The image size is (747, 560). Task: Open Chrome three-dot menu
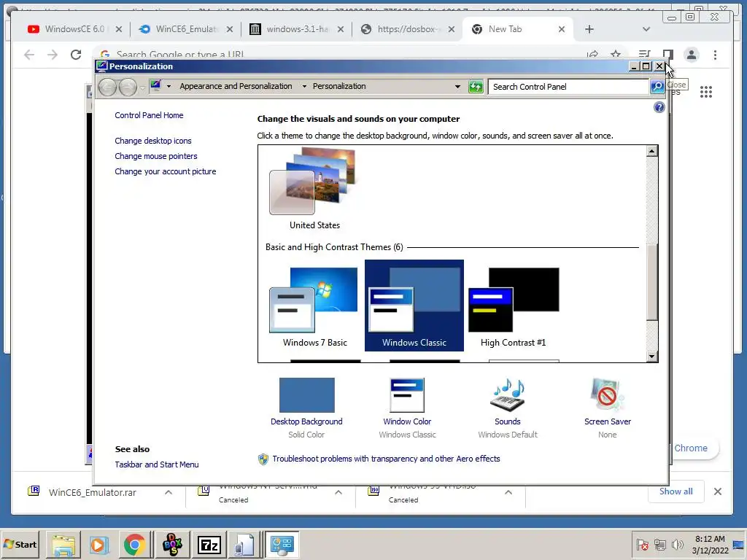715,55
